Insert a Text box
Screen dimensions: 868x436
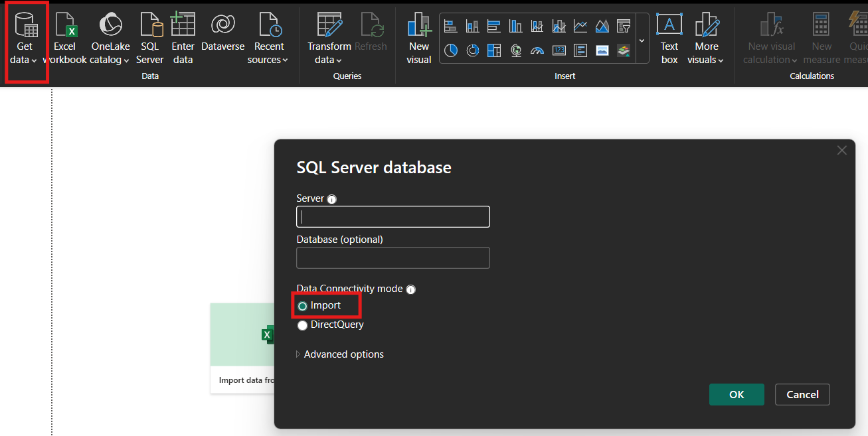pyautogui.click(x=669, y=39)
